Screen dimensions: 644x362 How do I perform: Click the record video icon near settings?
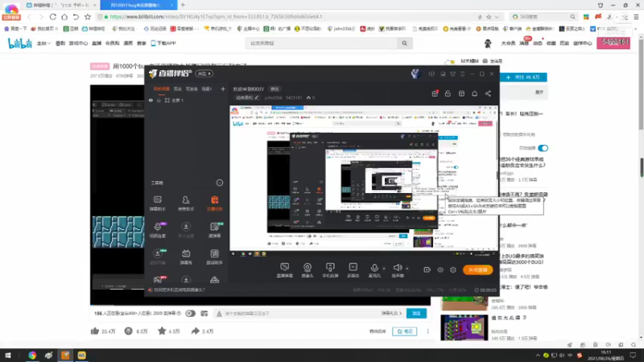click(427, 269)
